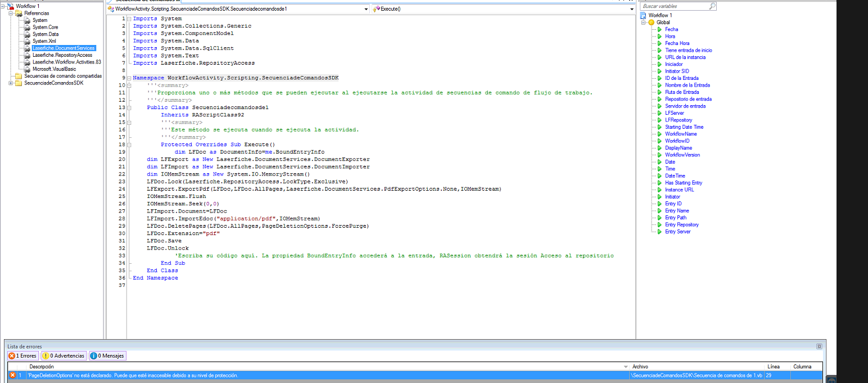Collapse the Workflow 1 tree root
Image resolution: width=868 pixels, height=383 pixels.
(x=4, y=6)
